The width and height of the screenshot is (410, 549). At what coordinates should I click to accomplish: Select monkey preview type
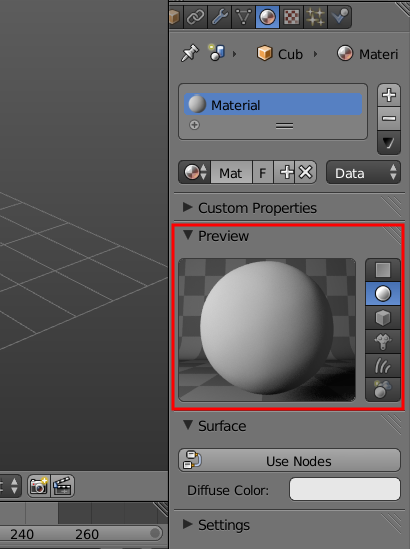click(x=383, y=342)
